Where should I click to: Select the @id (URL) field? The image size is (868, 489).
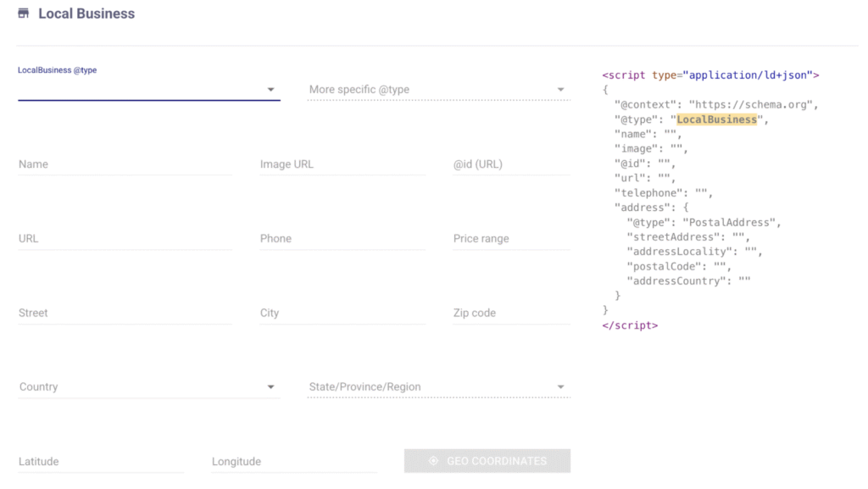[x=511, y=164]
